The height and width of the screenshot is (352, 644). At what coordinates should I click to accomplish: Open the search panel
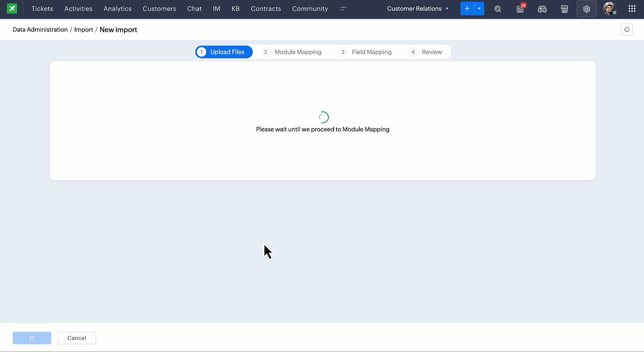click(x=498, y=9)
